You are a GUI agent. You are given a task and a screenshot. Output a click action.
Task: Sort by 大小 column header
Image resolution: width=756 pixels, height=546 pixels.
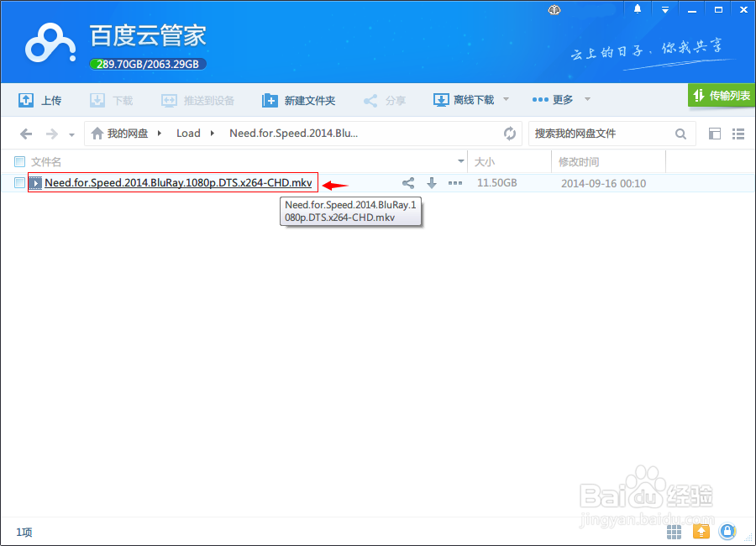pos(485,161)
